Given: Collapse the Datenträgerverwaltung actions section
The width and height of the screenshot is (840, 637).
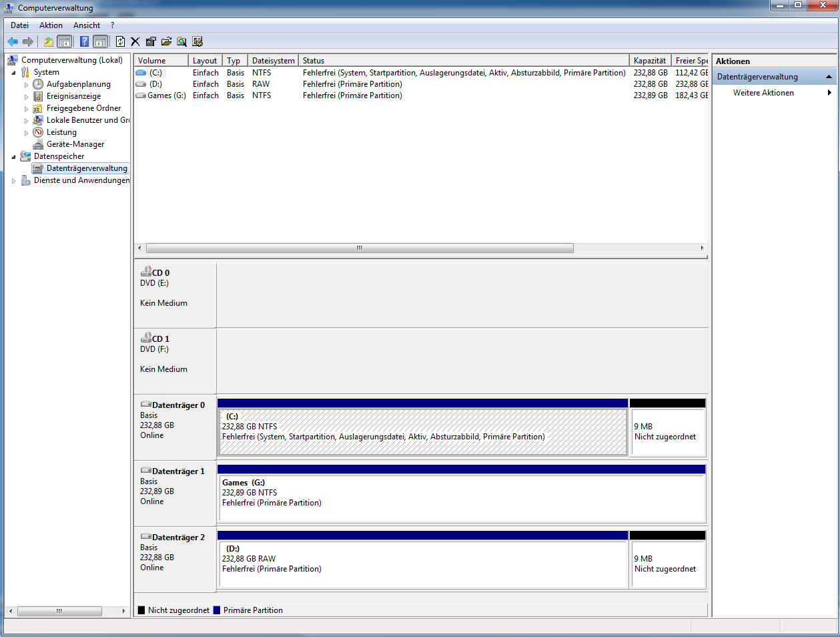Looking at the screenshot, I should 829,77.
